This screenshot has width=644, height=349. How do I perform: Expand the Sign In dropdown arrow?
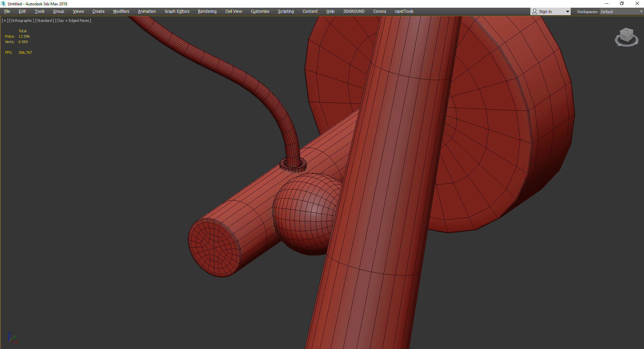568,12
